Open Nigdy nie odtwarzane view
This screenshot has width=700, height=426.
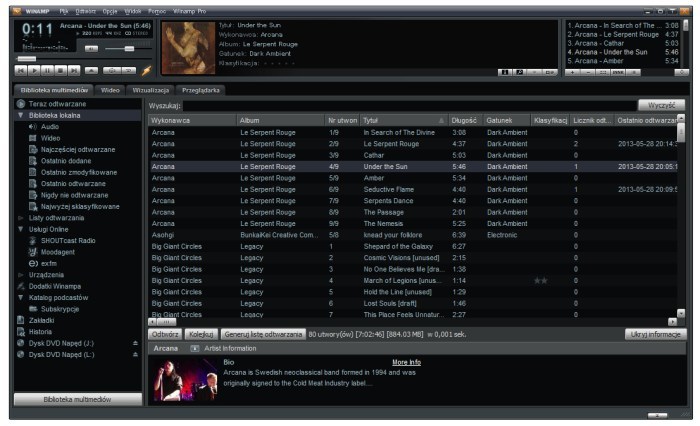click(74, 195)
